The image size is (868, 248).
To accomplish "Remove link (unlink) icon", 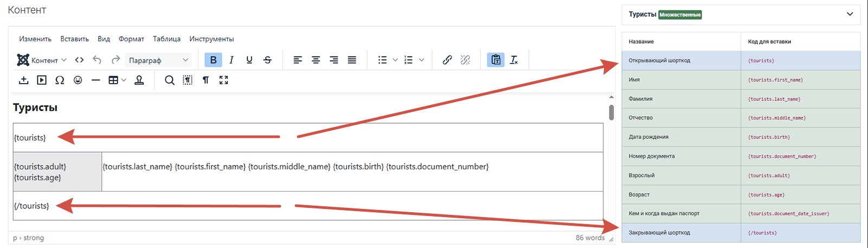I will click(x=465, y=60).
